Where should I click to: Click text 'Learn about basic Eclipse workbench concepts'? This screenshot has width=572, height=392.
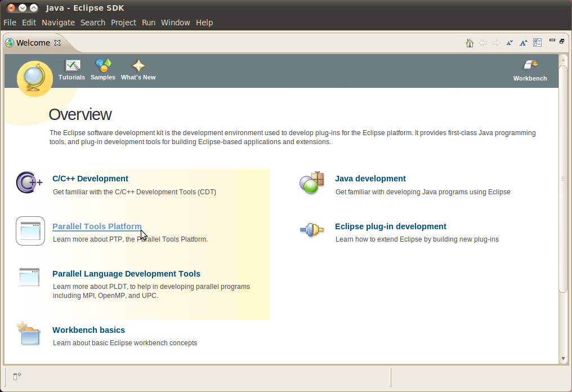tap(125, 343)
